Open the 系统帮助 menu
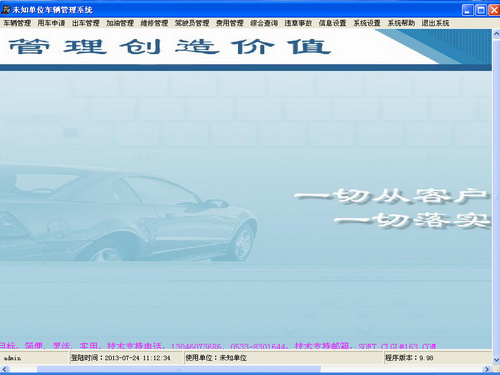500x375 pixels. point(401,23)
